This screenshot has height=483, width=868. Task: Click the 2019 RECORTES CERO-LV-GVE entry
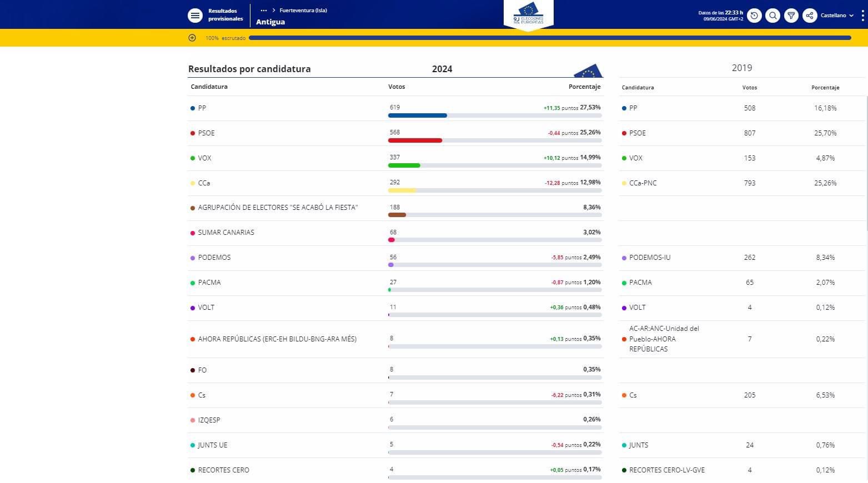(x=667, y=470)
